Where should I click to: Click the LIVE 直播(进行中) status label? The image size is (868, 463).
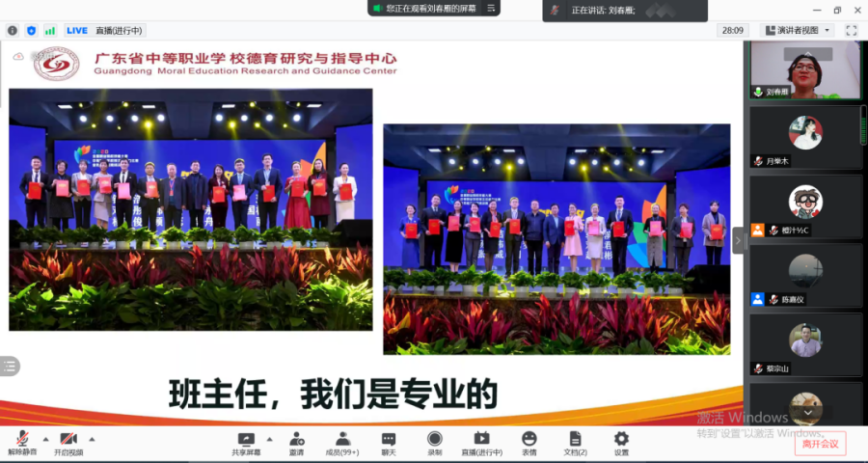tap(104, 30)
